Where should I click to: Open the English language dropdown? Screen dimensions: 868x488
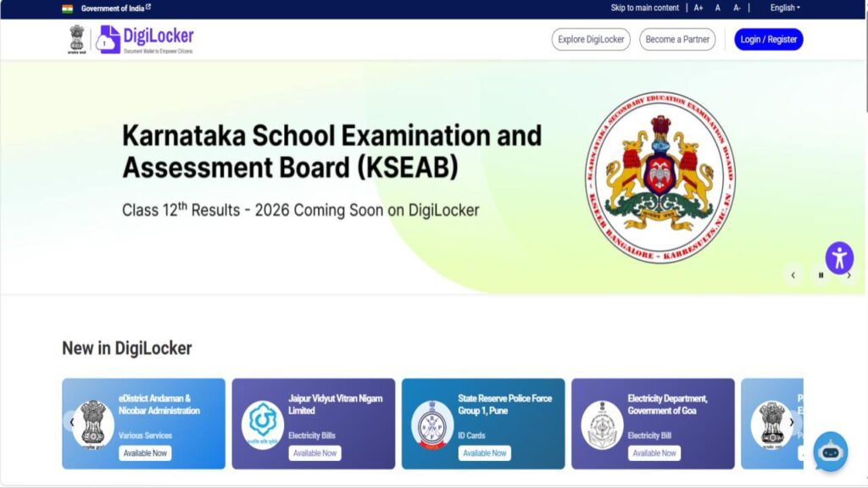click(x=784, y=8)
